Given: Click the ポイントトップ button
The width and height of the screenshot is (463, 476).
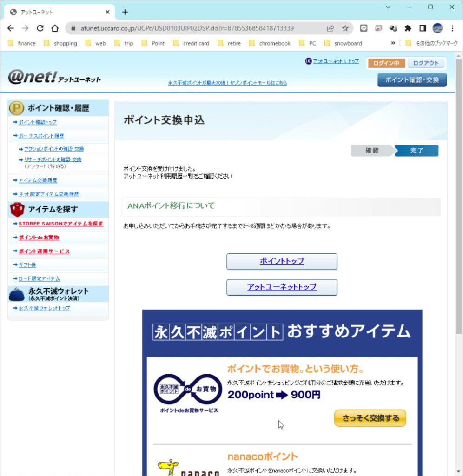Looking at the screenshot, I should click(x=282, y=261).
